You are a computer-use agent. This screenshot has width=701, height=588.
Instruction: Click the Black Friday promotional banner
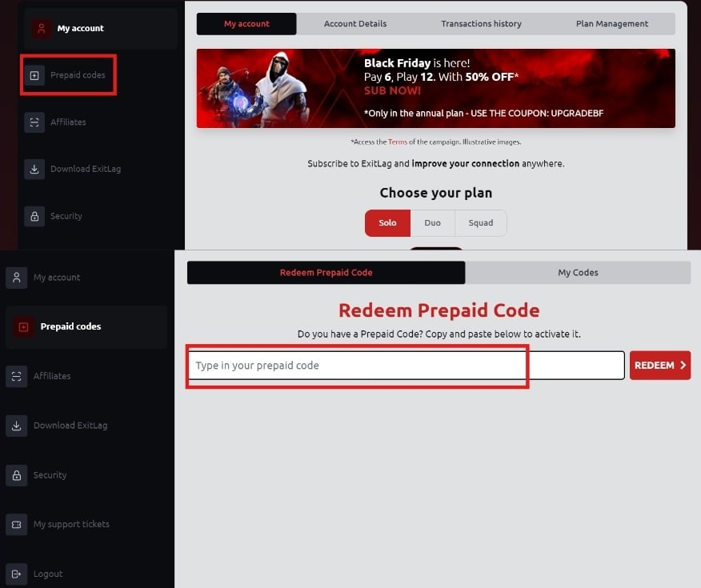tap(436, 89)
